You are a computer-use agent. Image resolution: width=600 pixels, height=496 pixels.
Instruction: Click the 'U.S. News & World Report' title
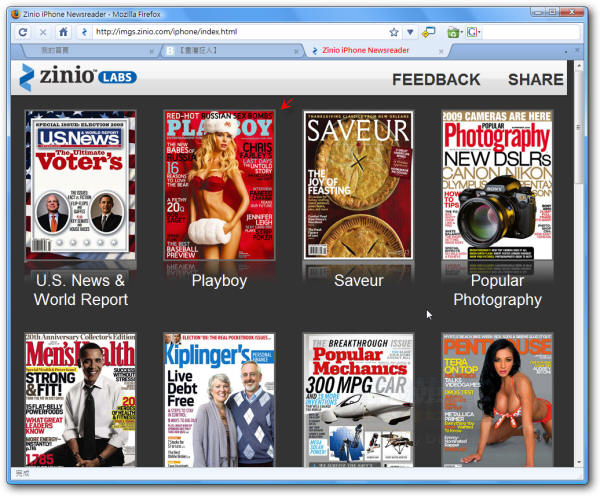80,290
